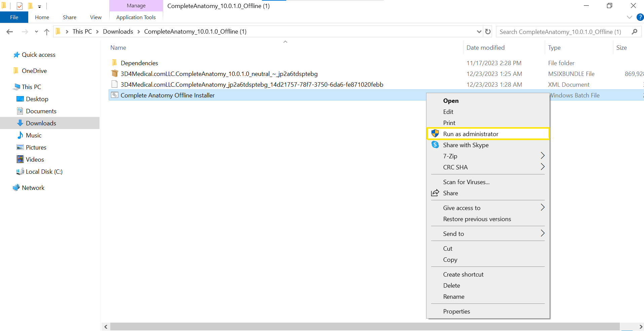644x331 pixels.
Task: Click the Back navigation arrow
Action: coord(10,32)
